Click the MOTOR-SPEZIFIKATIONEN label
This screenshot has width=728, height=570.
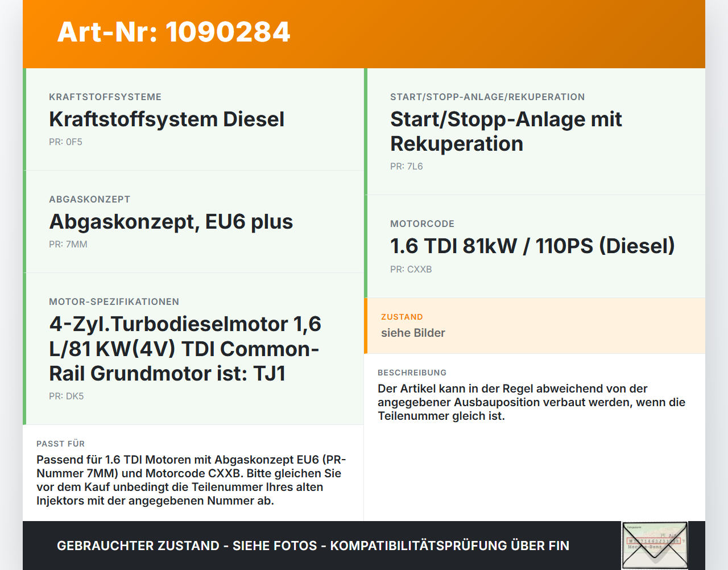pos(114,301)
